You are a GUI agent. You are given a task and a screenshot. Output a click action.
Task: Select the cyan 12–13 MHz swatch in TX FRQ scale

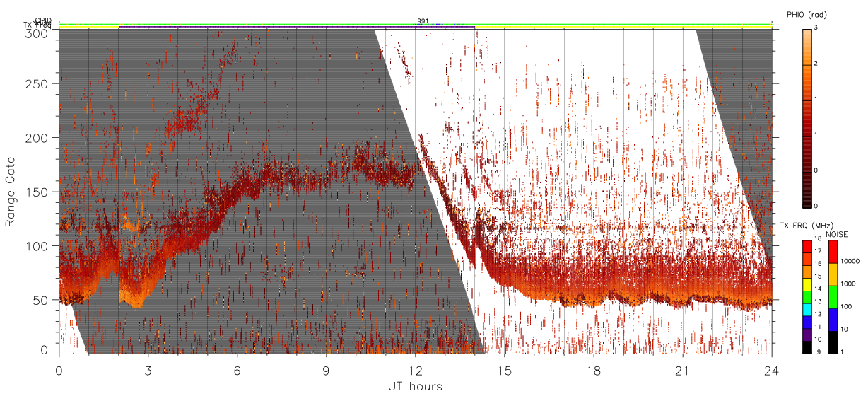tap(807, 308)
